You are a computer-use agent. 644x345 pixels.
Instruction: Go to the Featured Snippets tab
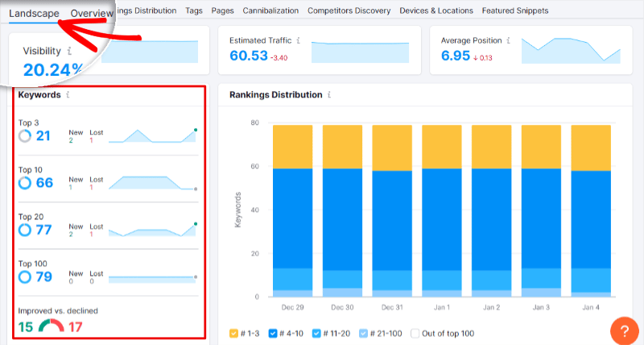tap(515, 11)
